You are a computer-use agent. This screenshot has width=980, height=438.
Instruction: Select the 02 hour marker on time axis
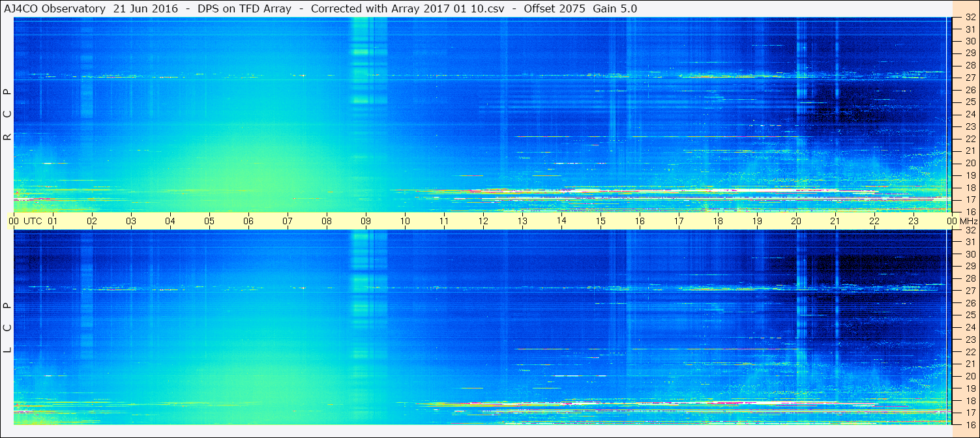pyautogui.click(x=92, y=221)
